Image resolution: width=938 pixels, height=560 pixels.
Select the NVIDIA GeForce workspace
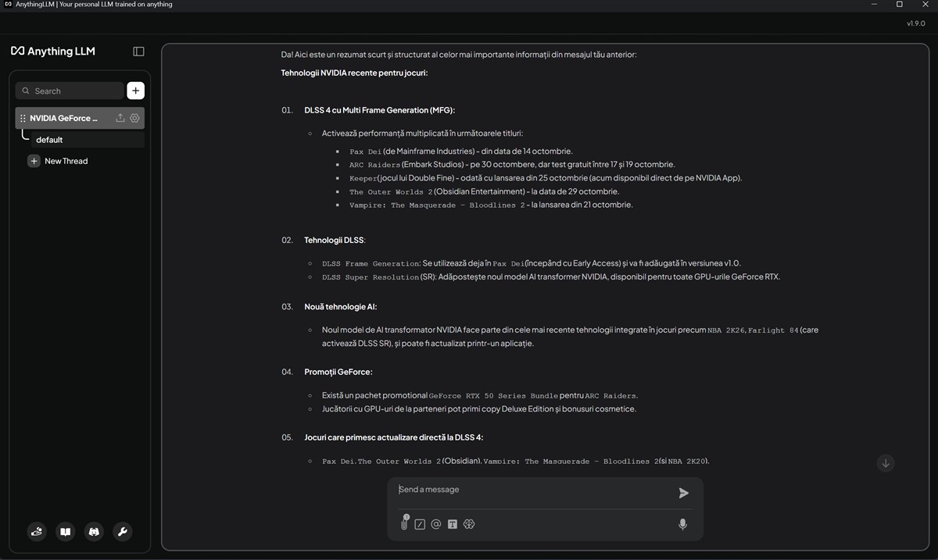point(64,118)
